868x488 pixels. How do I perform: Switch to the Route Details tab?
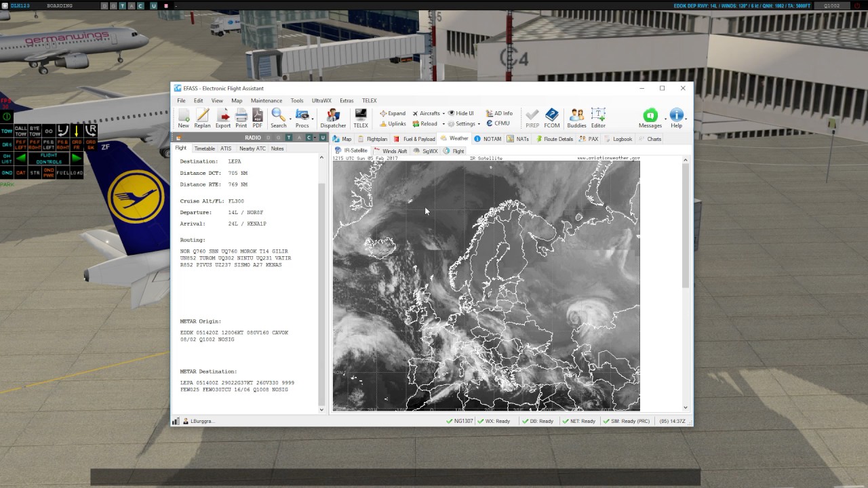555,139
